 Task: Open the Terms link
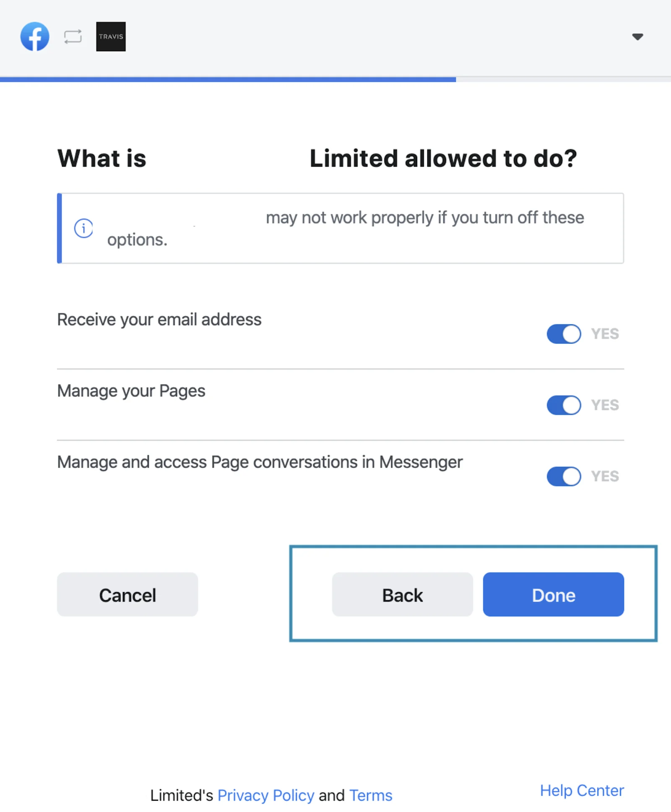tap(370, 795)
